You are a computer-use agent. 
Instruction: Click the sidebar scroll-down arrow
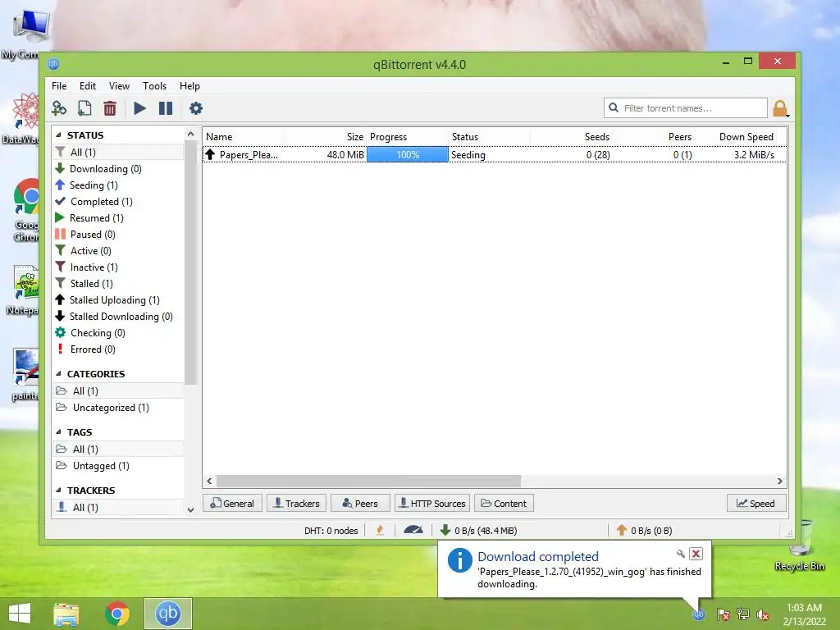(x=190, y=510)
